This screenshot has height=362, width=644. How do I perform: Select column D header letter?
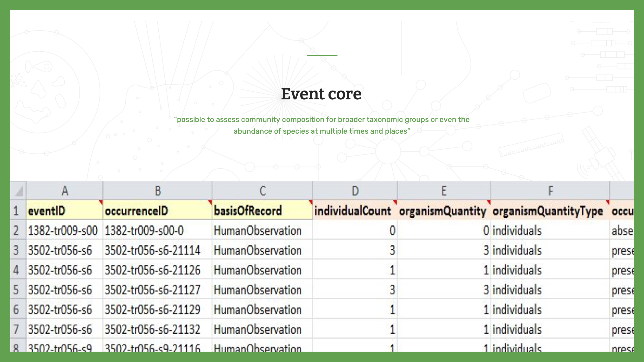click(x=355, y=191)
